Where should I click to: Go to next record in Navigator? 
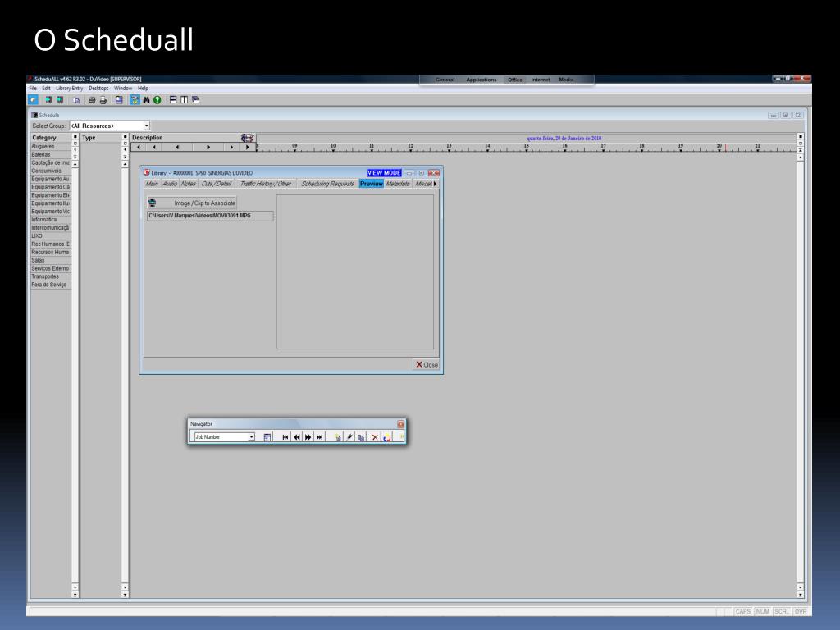(308, 437)
